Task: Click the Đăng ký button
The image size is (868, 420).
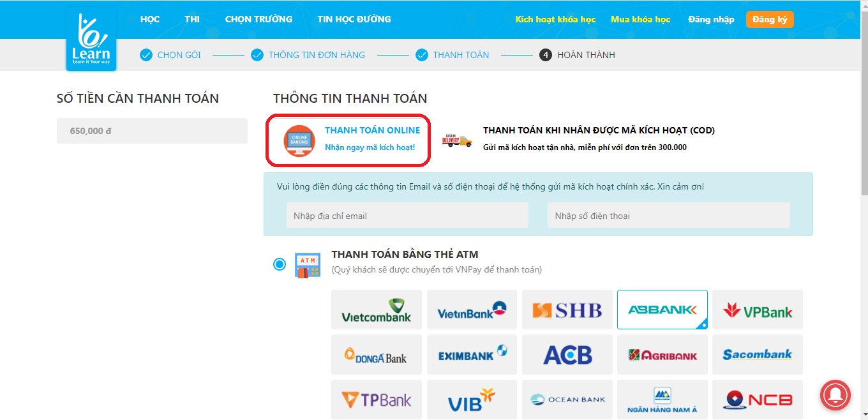Action: coord(770,20)
